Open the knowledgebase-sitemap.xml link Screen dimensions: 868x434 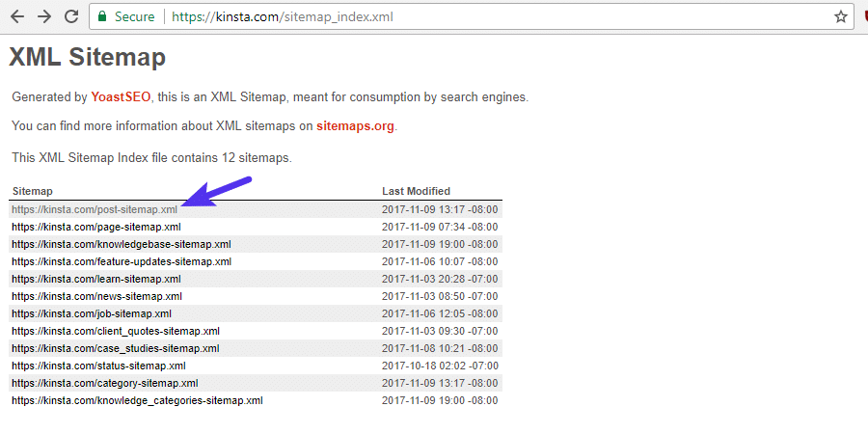[121, 244]
